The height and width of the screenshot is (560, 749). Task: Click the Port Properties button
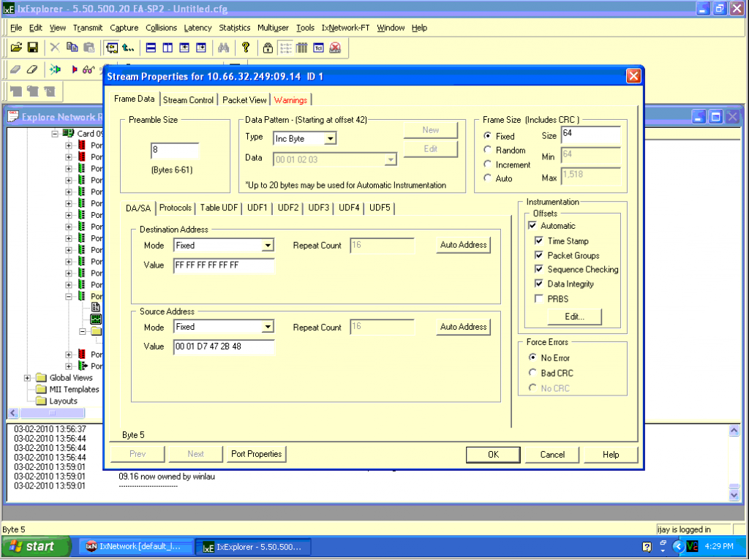[256, 454]
